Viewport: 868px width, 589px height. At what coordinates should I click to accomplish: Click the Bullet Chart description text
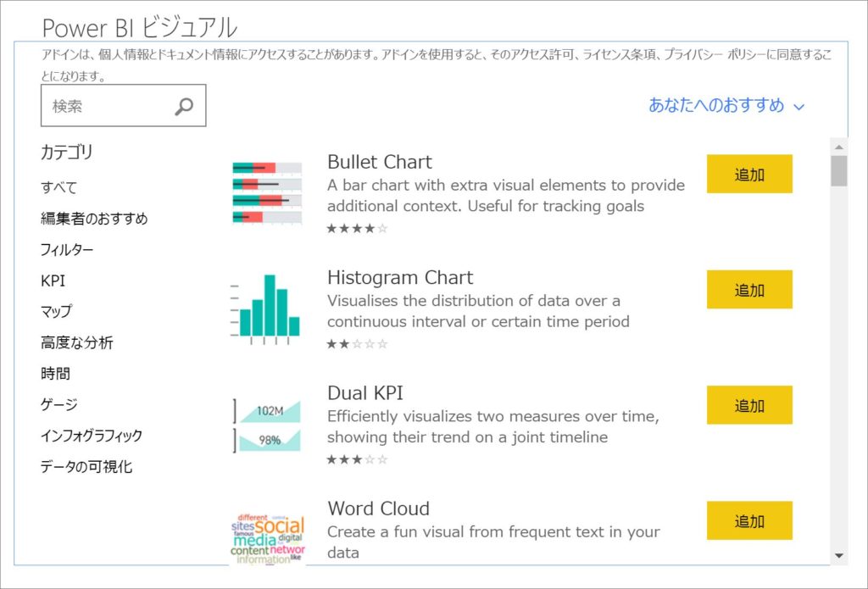[506, 196]
